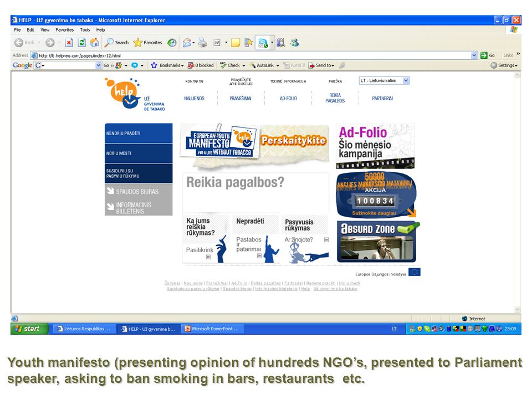
Task: Click the Print icon
Action: click(203, 43)
